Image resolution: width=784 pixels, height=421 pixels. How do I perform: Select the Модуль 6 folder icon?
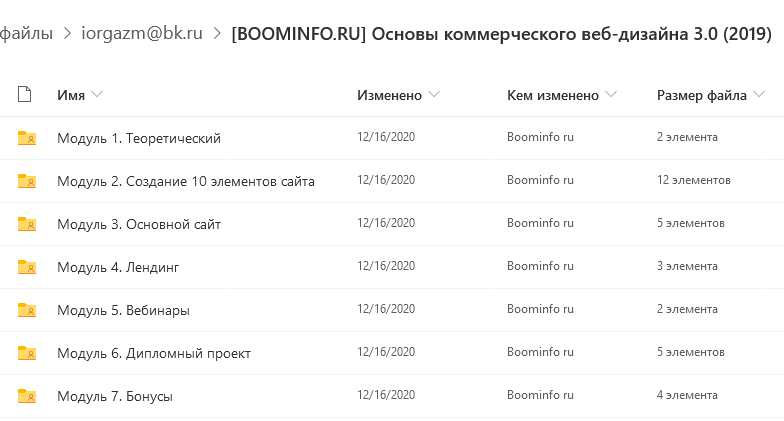(26, 353)
